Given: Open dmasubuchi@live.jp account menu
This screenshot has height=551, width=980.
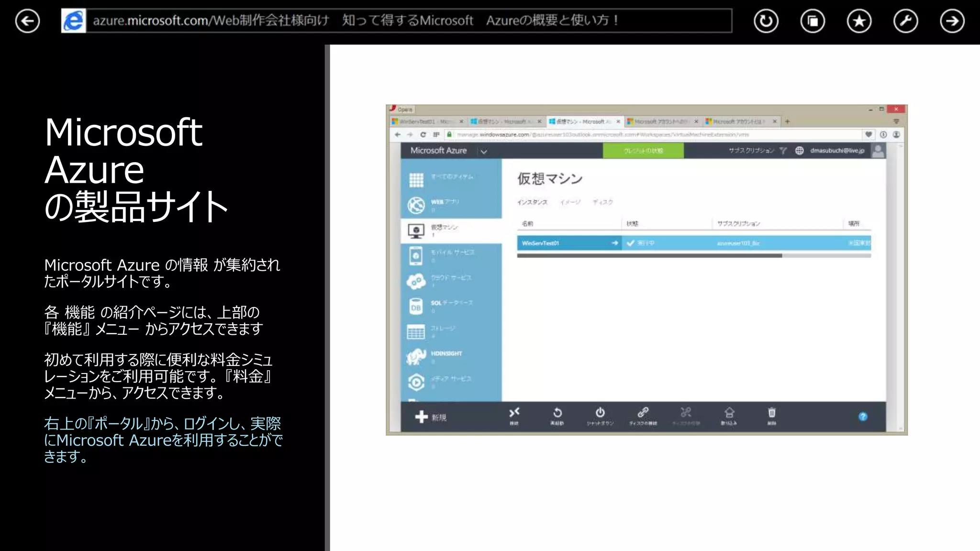Looking at the screenshot, I should 837,151.
